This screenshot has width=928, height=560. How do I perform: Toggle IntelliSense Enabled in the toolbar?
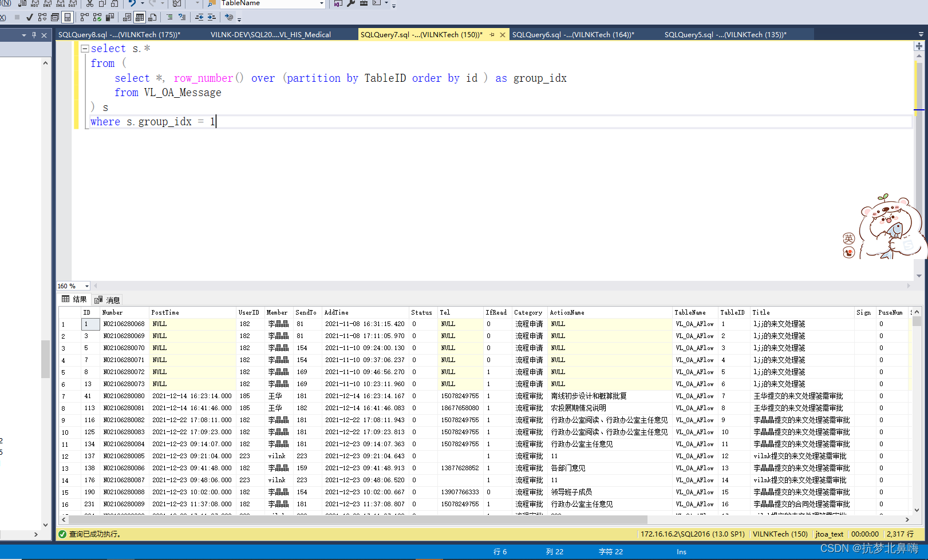coord(68,17)
